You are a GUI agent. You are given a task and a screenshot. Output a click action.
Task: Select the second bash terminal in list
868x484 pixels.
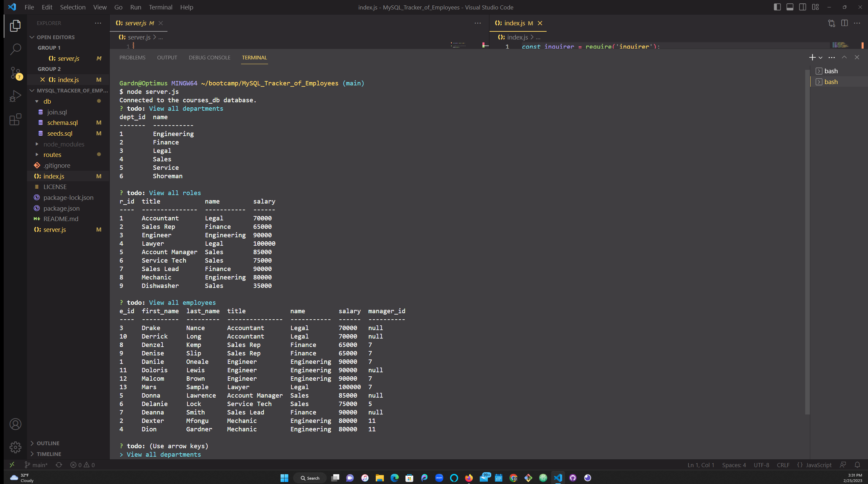click(x=832, y=82)
